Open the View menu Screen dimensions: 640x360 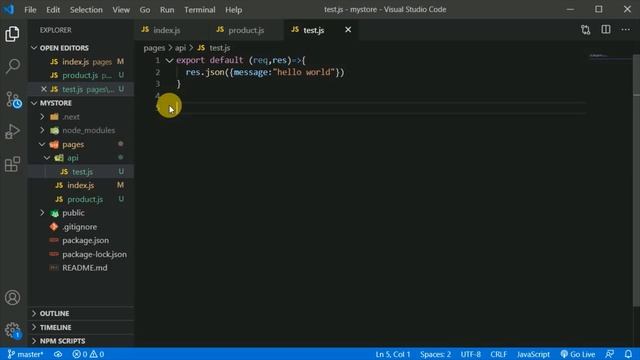point(121,9)
